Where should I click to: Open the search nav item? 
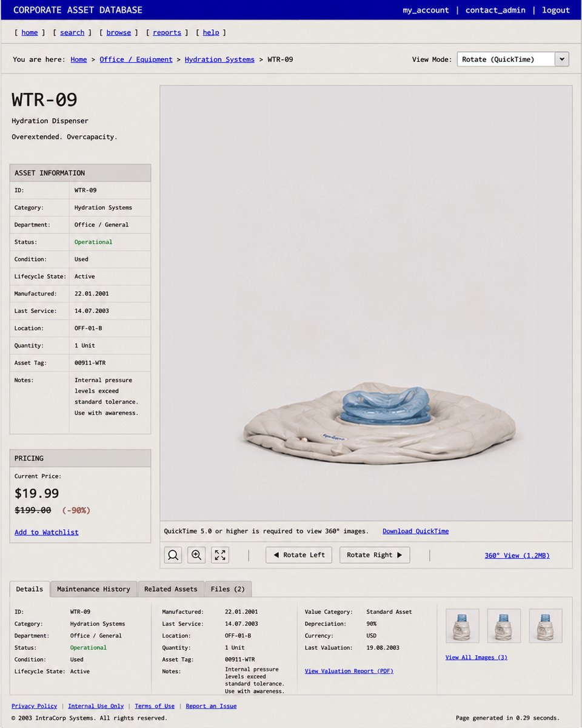[x=72, y=33]
